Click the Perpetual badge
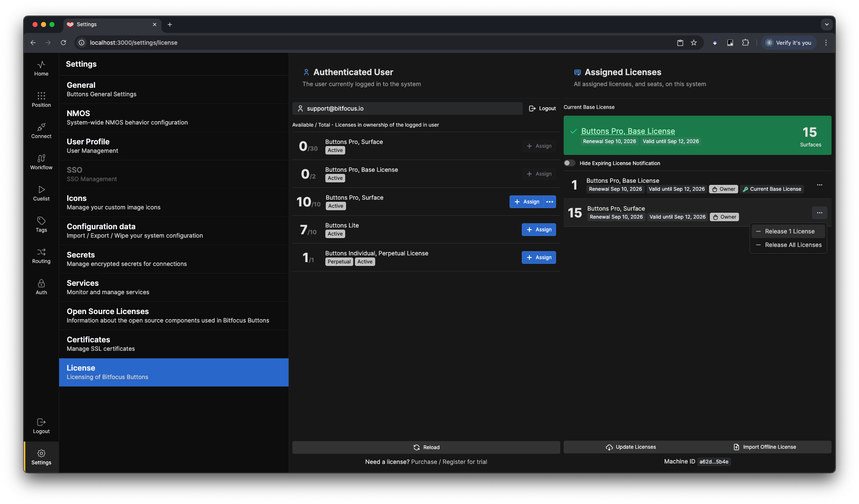The height and width of the screenshot is (504, 859). [339, 262]
